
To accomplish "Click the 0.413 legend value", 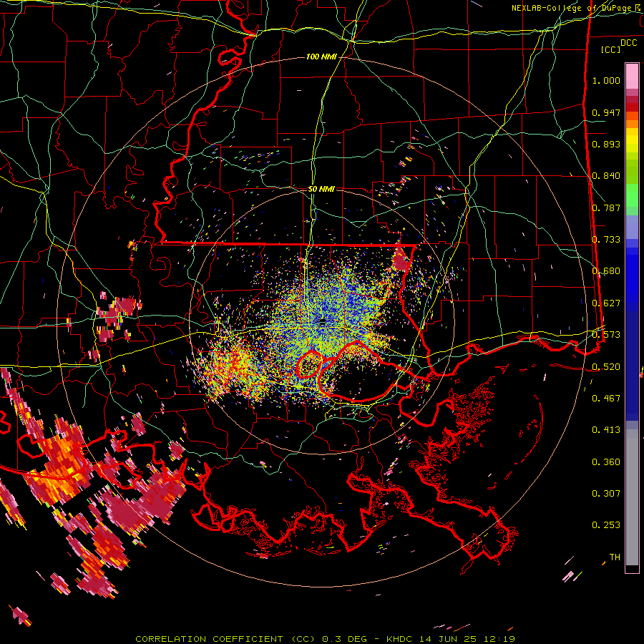I will pos(606,430).
